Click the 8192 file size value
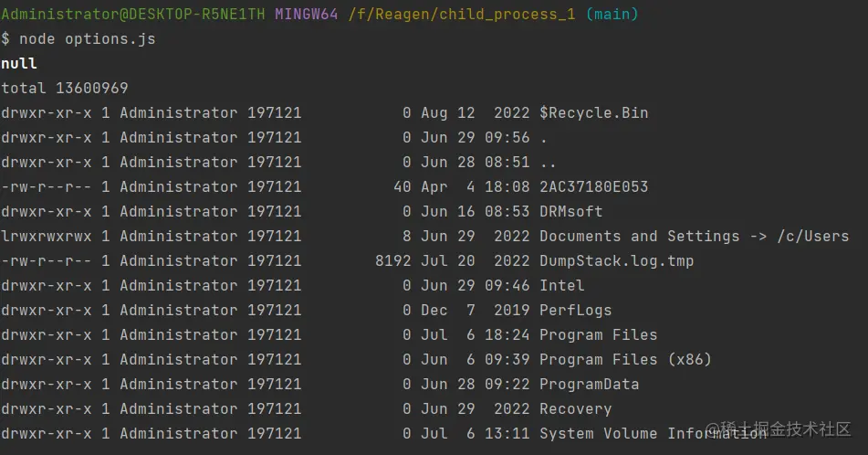 (392, 261)
